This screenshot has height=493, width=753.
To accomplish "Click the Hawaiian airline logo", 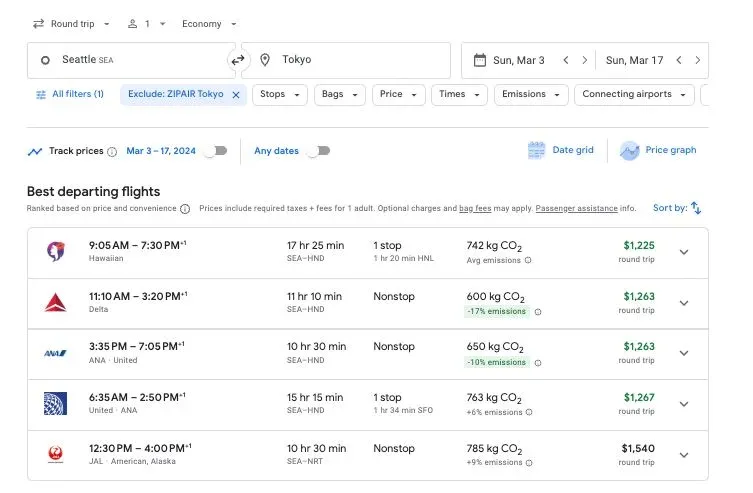I will (56, 251).
